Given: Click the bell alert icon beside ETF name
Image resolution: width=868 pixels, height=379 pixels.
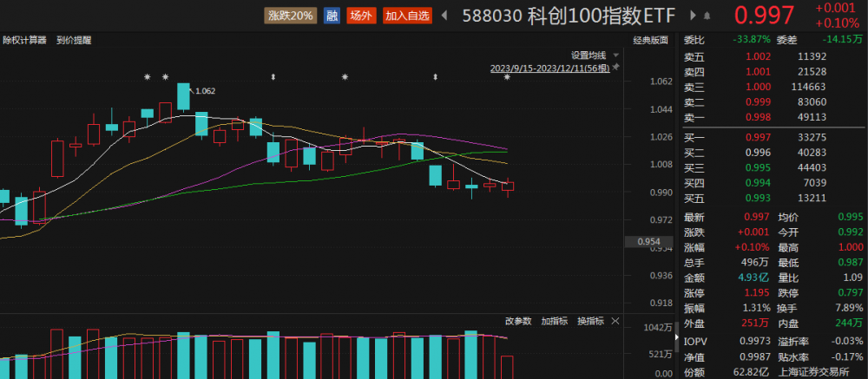Looking at the screenshot, I should 707,16.
